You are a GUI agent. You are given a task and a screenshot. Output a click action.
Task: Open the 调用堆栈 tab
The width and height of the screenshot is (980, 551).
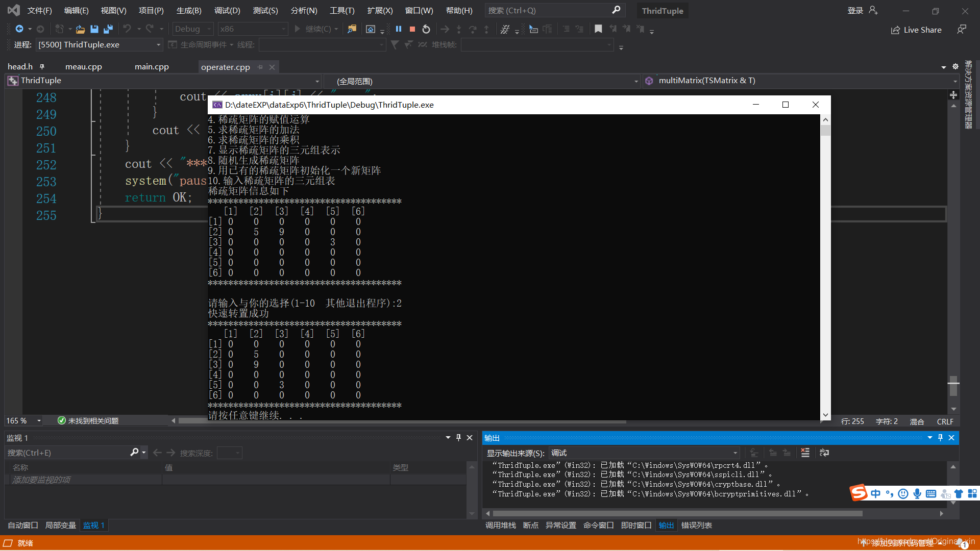click(500, 525)
